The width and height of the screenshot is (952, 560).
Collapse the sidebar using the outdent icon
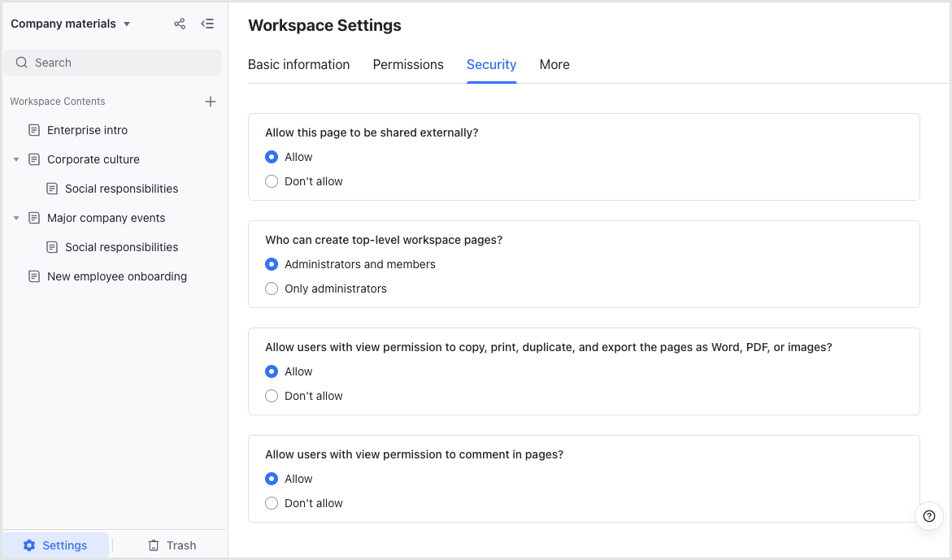[x=207, y=24]
